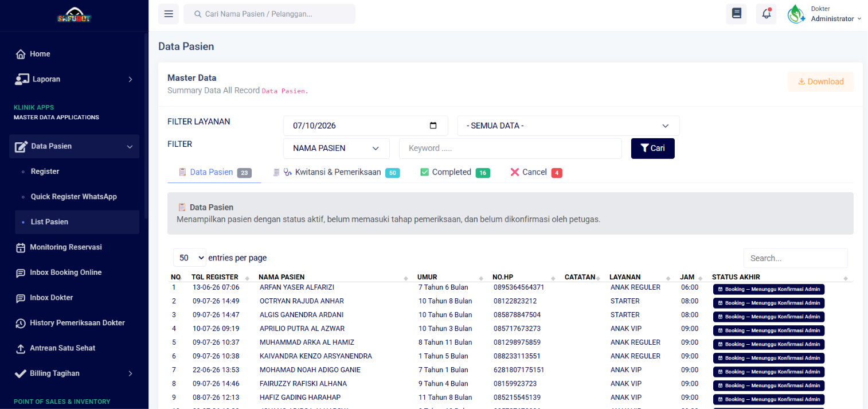The image size is (868, 409).
Task: Collapse the Data Pasien sidebar menu
Action: (x=75, y=146)
